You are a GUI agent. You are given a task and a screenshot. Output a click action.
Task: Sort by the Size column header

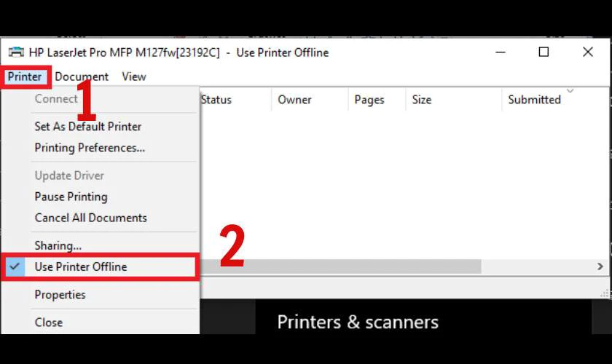click(x=422, y=100)
